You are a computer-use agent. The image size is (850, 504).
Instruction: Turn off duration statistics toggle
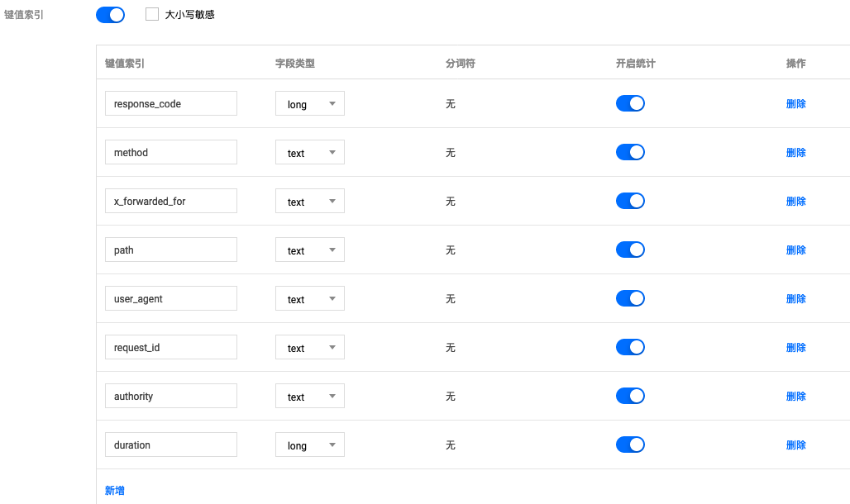click(630, 445)
